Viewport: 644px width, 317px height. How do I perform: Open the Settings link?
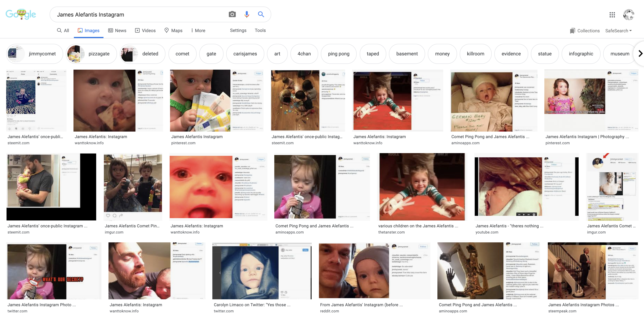pos(238,30)
